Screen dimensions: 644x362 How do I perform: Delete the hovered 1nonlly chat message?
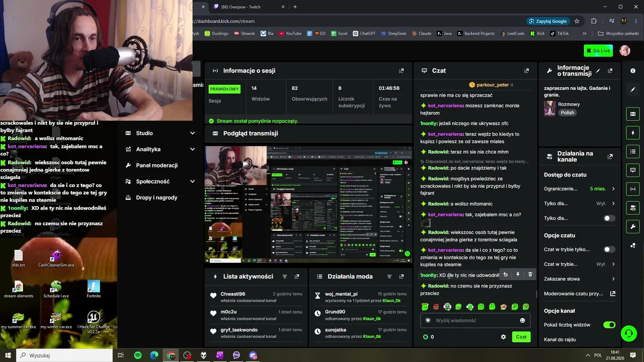530,275
